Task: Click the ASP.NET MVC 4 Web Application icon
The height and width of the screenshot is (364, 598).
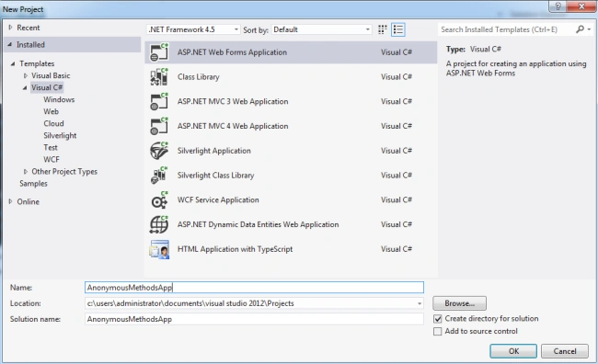Action: (x=159, y=126)
